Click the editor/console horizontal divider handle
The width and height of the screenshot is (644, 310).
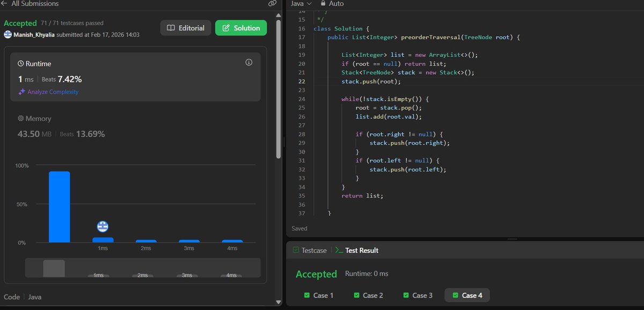513,239
